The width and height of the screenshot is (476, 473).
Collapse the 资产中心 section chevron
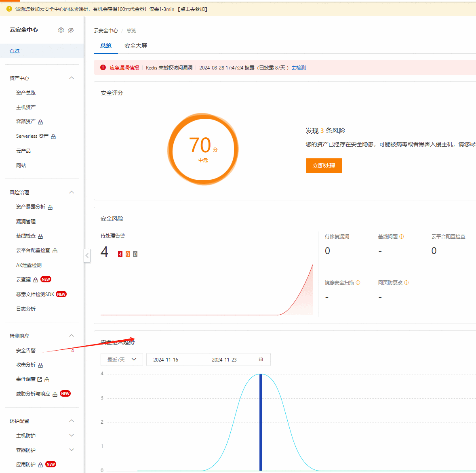[x=72, y=78]
